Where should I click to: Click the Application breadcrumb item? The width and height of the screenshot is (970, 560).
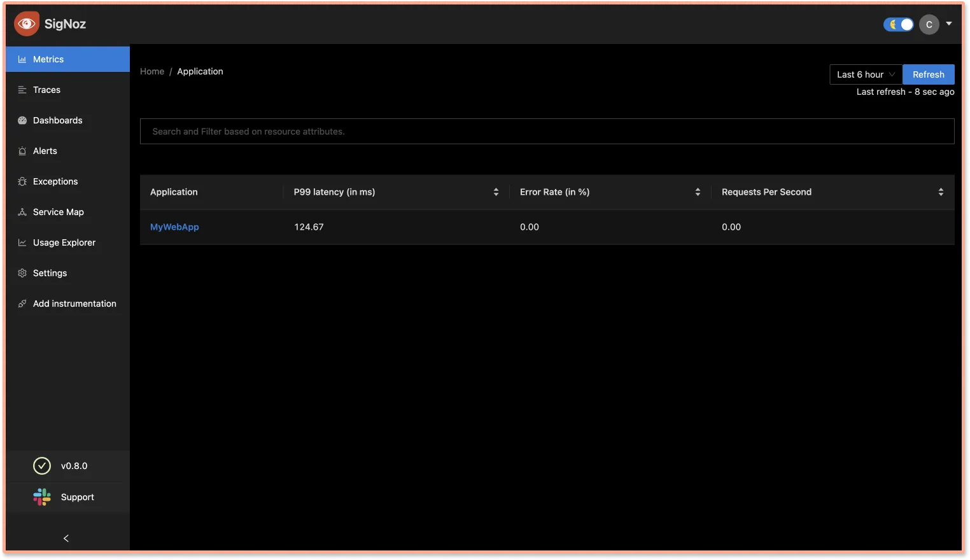[x=200, y=71]
